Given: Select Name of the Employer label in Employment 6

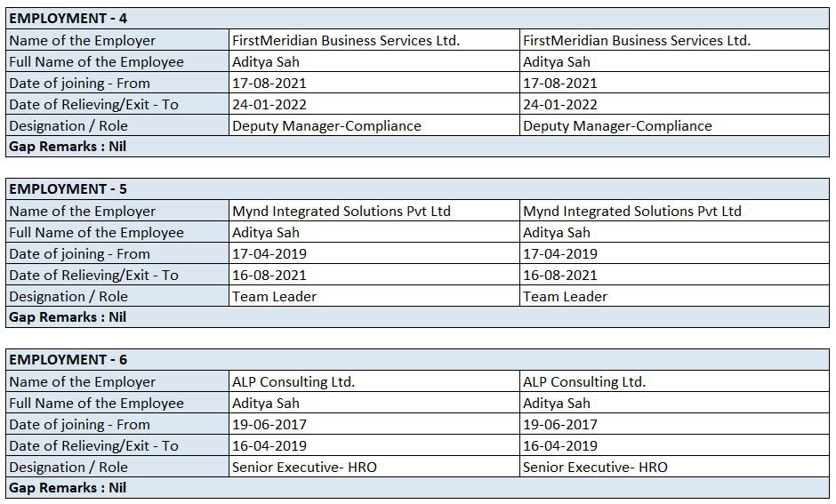Looking at the screenshot, I should point(82,381).
